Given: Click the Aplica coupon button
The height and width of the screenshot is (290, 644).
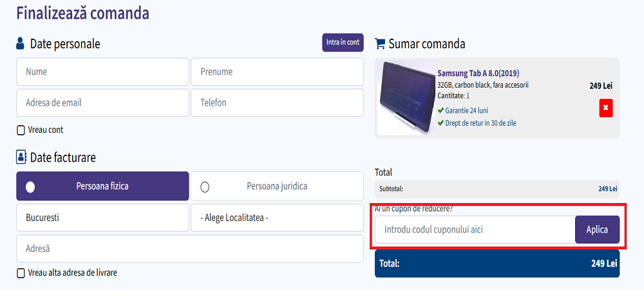Looking at the screenshot, I should 597,230.
